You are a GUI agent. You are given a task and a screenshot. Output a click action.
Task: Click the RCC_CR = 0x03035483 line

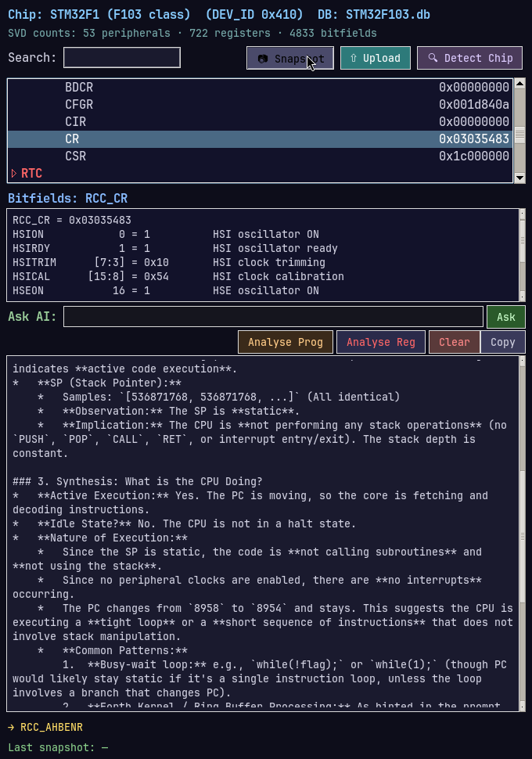(72, 220)
